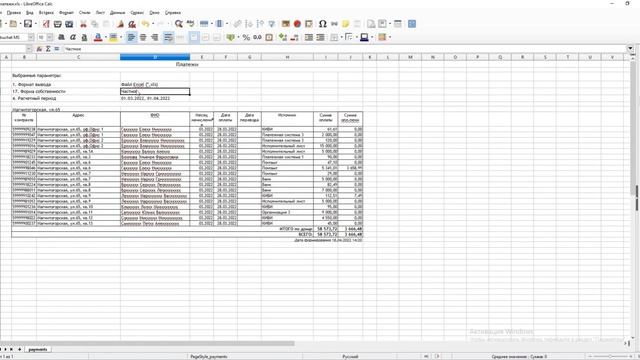Open the font color dropdown arrow

(x=106, y=37)
